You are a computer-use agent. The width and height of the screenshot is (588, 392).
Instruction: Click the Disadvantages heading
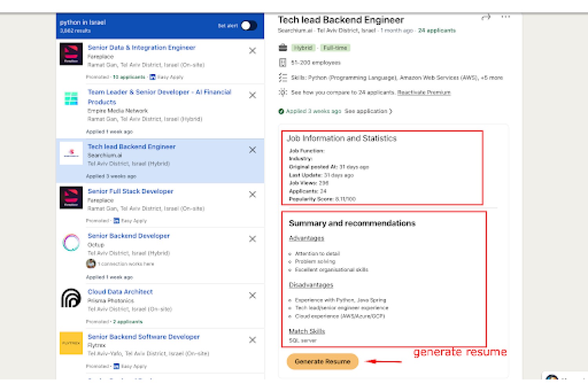click(x=311, y=285)
